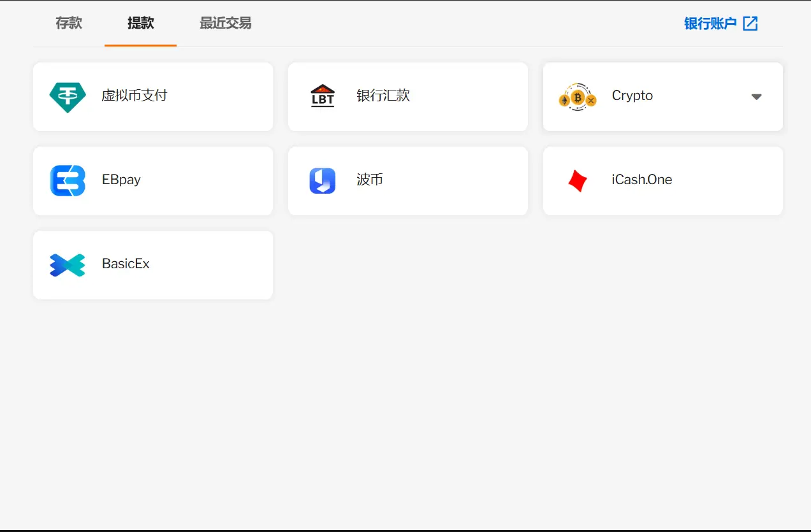Open the 银行账户 link
This screenshot has width=811, height=532.
[710, 23]
